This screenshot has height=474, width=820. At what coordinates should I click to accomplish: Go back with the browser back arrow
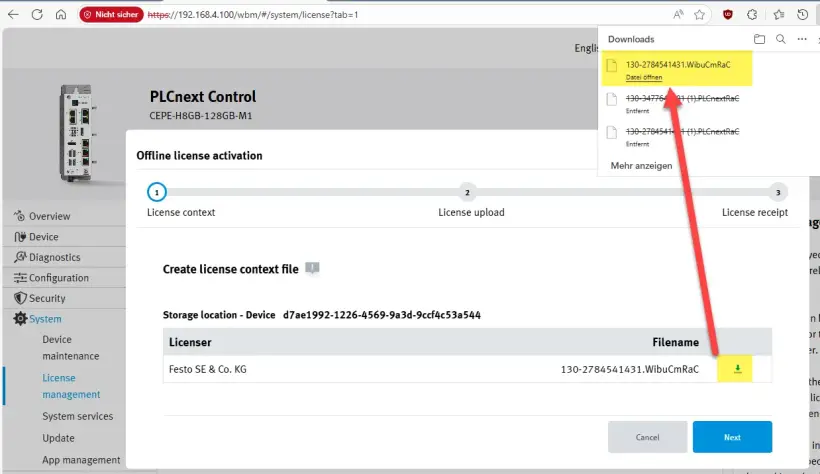(x=13, y=14)
